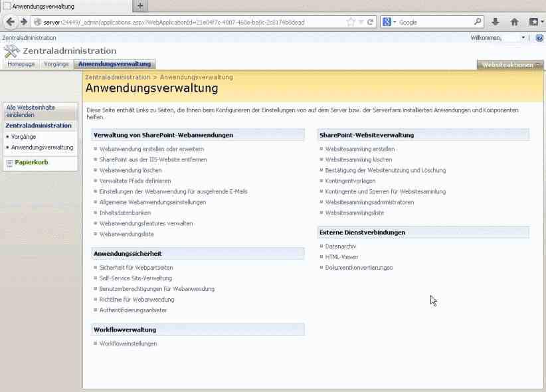Switch to the Vorgänge tab

click(56, 64)
